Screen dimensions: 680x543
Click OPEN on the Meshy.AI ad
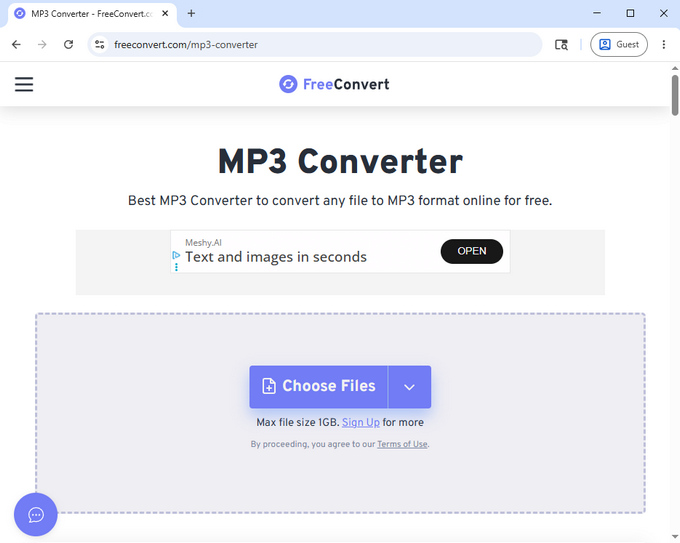pyautogui.click(x=472, y=251)
